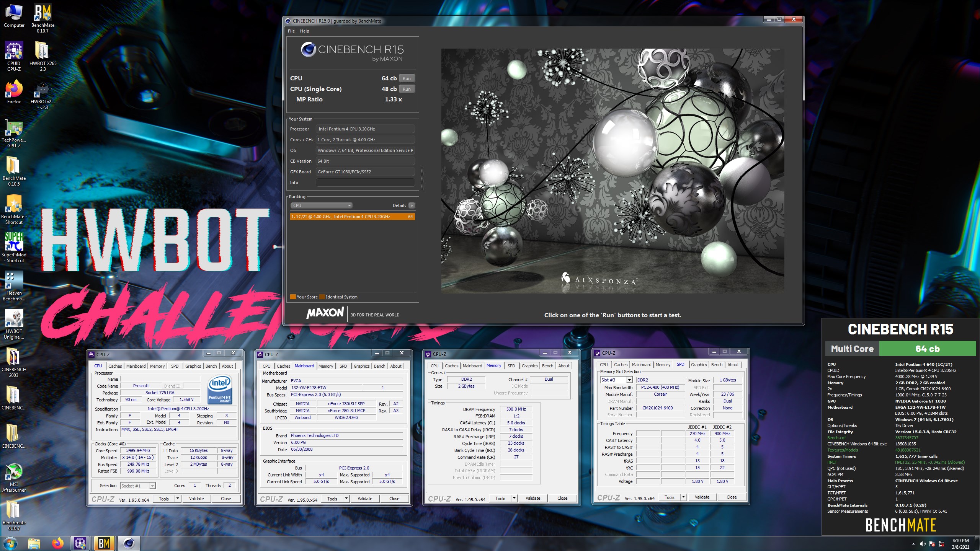The width and height of the screenshot is (980, 551).
Task: Open BenchMate - Shortcut desktop icon
Action: 14,209
